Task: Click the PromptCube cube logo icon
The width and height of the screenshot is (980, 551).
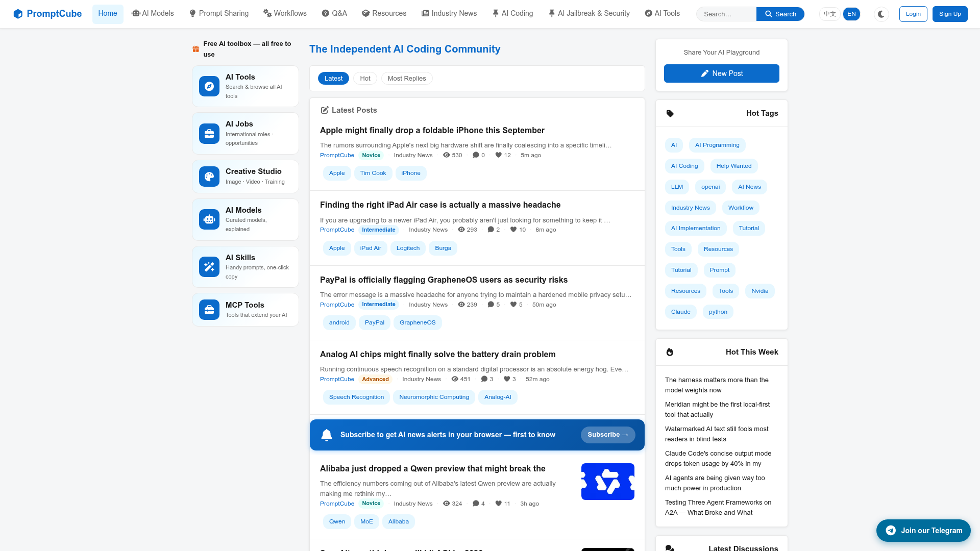Action: pos(18,14)
